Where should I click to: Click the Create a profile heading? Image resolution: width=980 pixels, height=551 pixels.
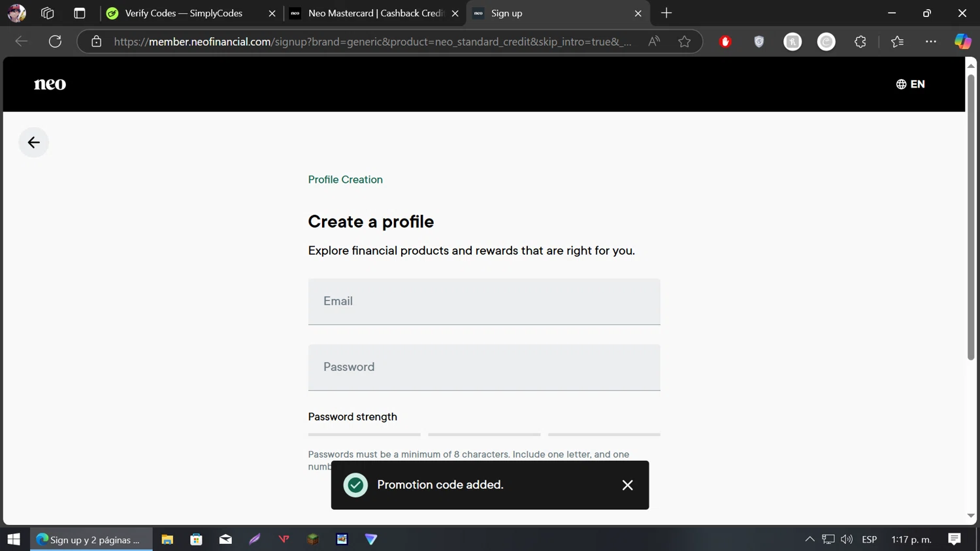(371, 221)
